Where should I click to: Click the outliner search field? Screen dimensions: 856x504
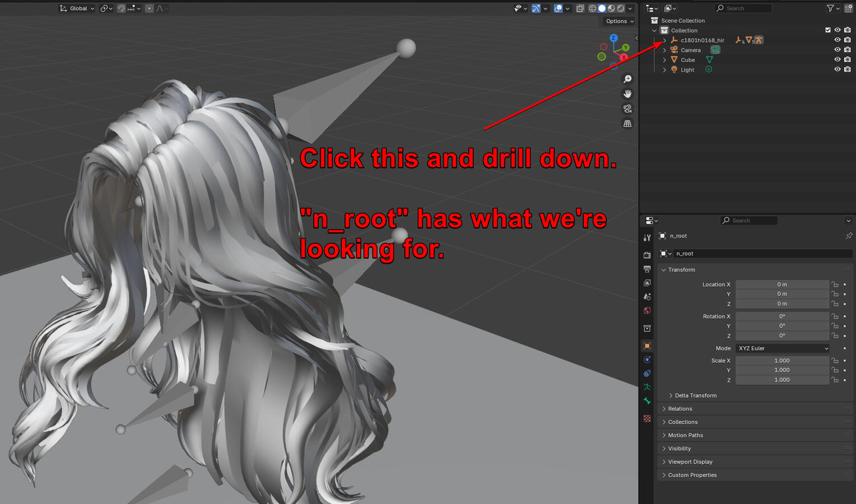(x=744, y=8)
